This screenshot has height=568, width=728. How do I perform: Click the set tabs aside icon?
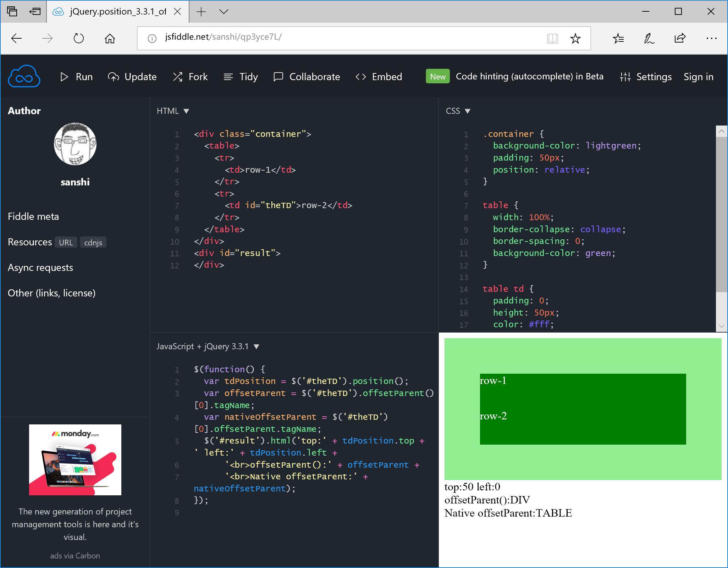[x=35, y=12]
